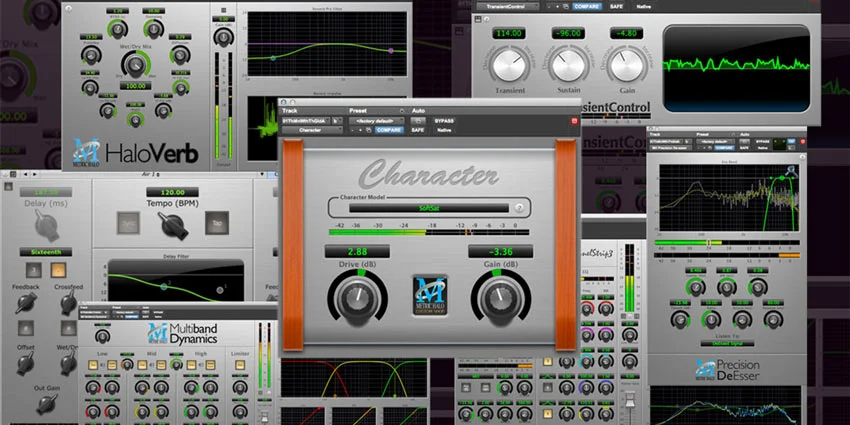The height and width of the screenshot is (425, 850).
Task: Click the Tap tempo button in delay plugin
Action: click(x=217, y=223)
